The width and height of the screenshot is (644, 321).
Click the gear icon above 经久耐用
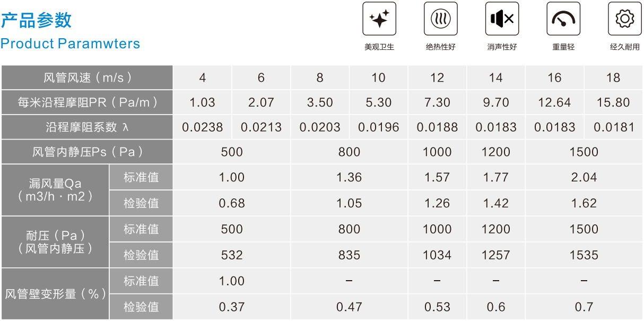click(625, 19)
